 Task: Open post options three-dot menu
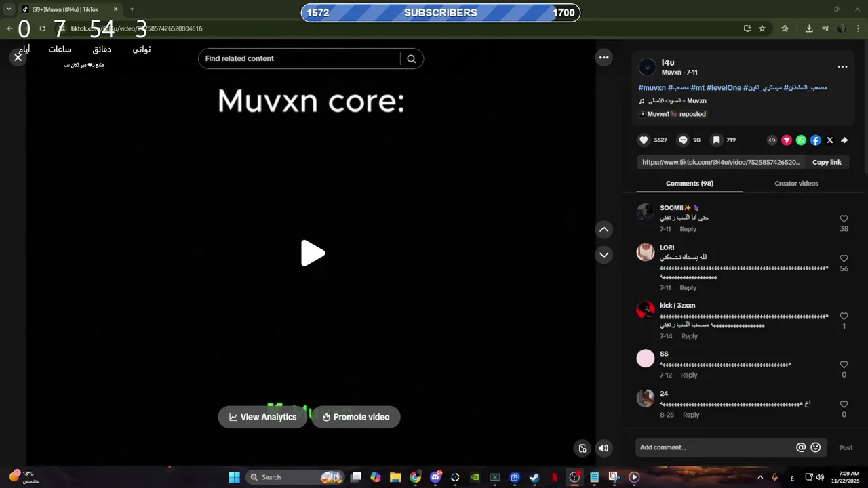pyautogui.click(x=842, y=66)
